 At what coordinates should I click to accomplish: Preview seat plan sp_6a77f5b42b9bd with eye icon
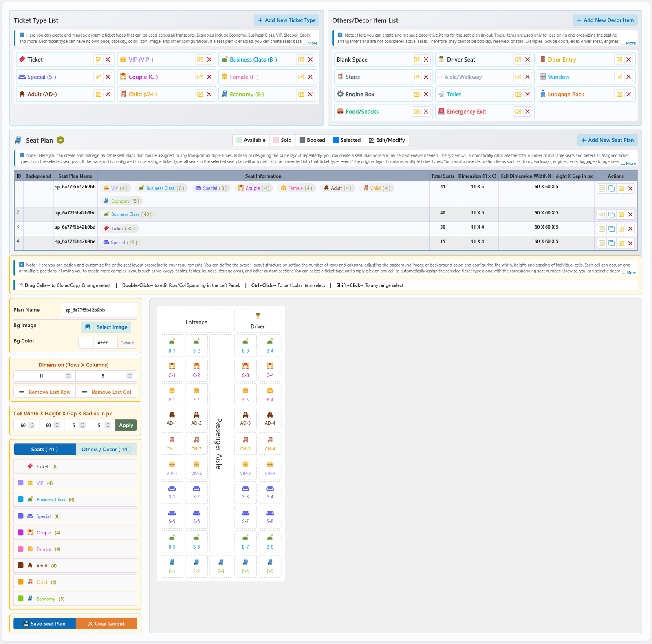(x=601, y=229)
